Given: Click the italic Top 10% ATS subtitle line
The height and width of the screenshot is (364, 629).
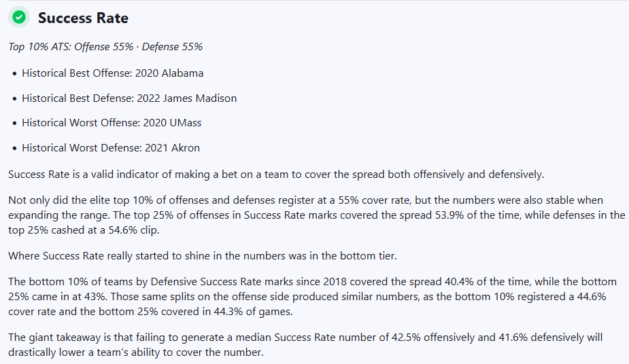Looking at the screenshot, I should click(x=105, y=47).
